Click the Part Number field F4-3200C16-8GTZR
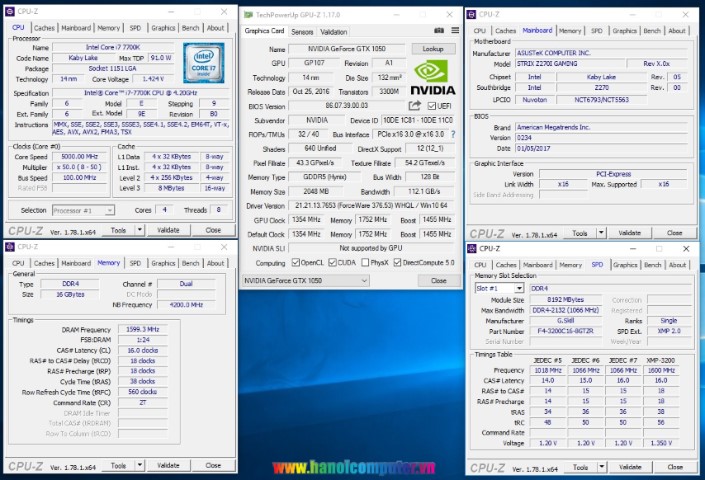The image size is (705, 480). click(x=566, y=331)
